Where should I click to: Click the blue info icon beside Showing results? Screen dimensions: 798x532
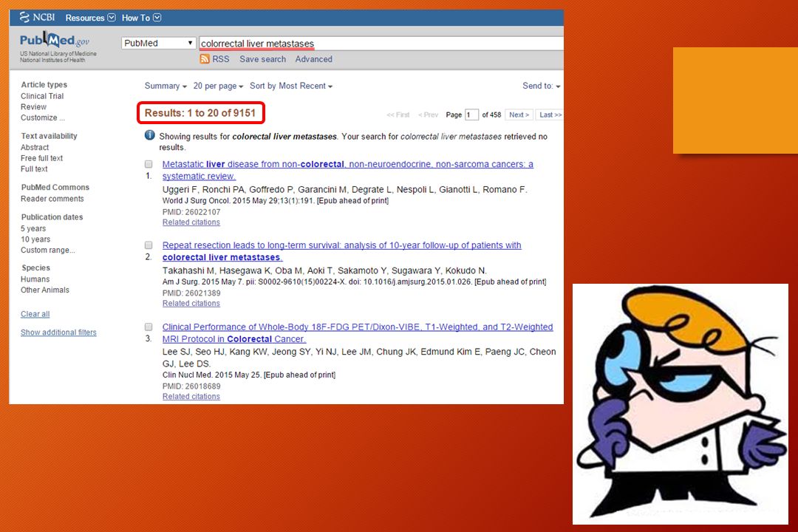[x=149, y=135]
